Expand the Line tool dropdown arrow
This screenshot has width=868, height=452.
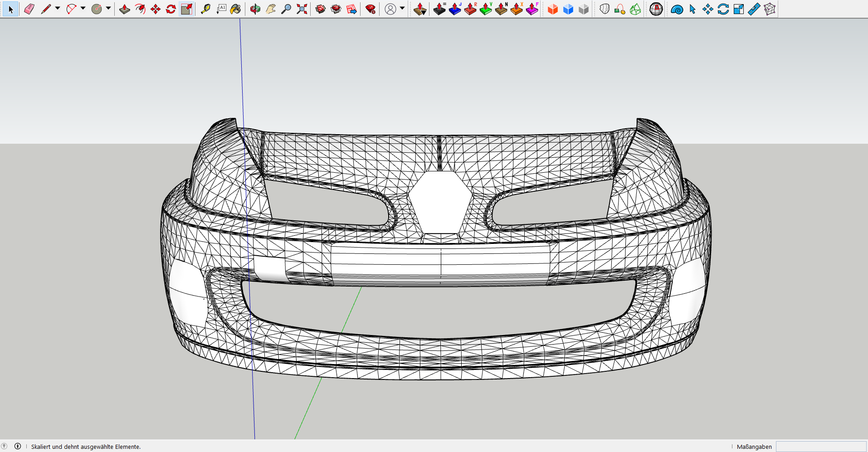tap(58, 8)
